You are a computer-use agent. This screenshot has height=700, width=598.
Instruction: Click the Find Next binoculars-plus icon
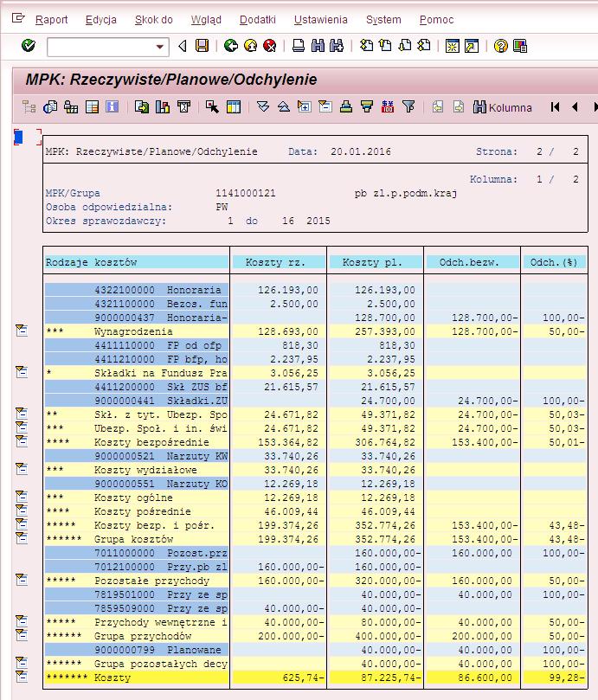pos(337,46)
